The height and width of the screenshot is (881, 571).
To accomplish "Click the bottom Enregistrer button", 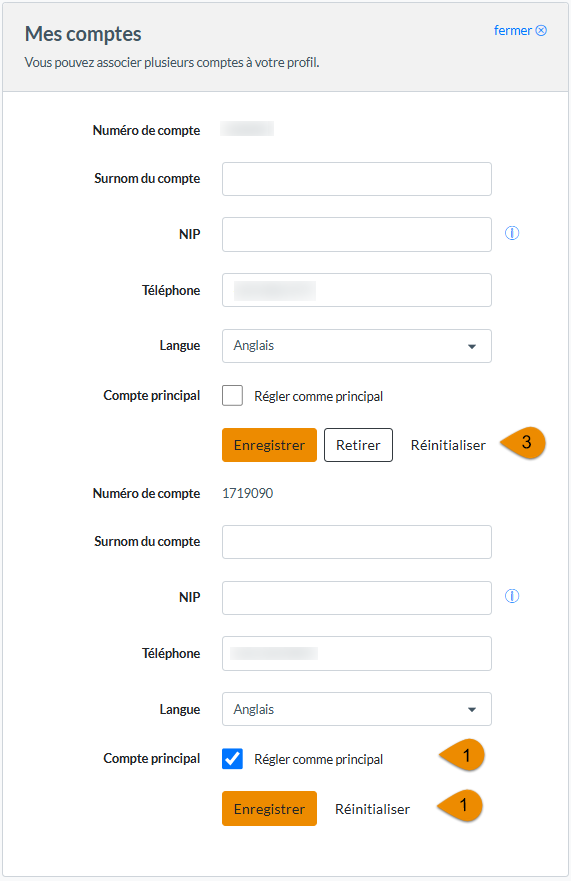I will coord(269,809).
